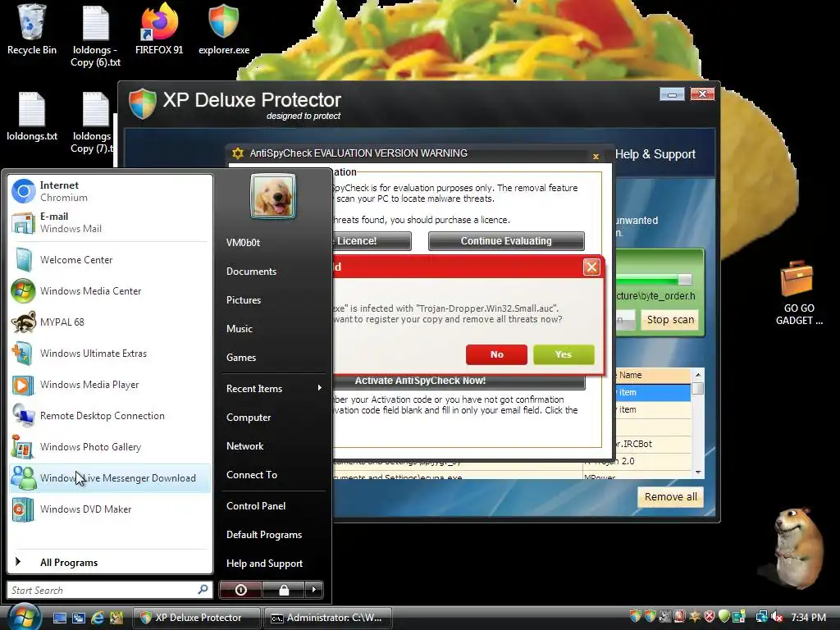Click the dog user account picture
Screen dimensions: 840x630
coord(272,196)
